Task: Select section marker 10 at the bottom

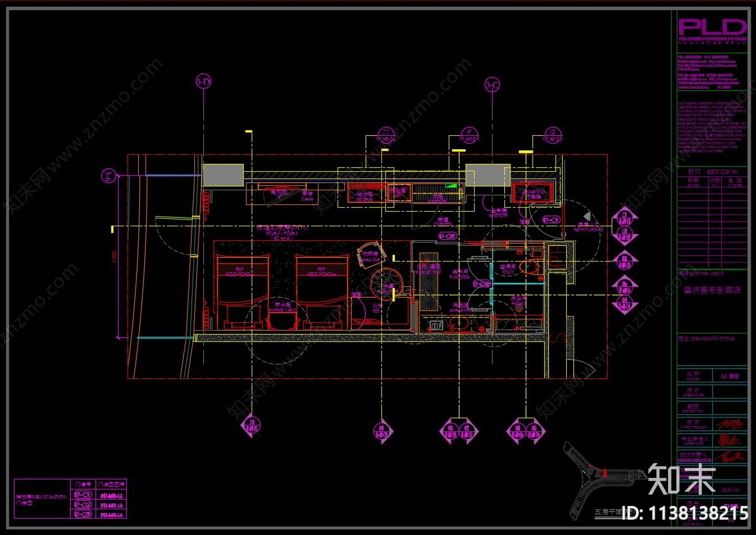Action: 252,425
